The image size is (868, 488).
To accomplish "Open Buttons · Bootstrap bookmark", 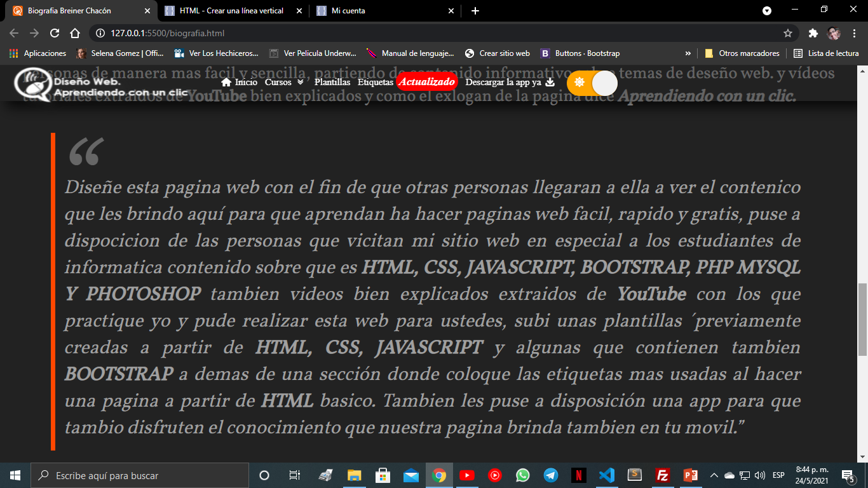I will click(580, 53).
